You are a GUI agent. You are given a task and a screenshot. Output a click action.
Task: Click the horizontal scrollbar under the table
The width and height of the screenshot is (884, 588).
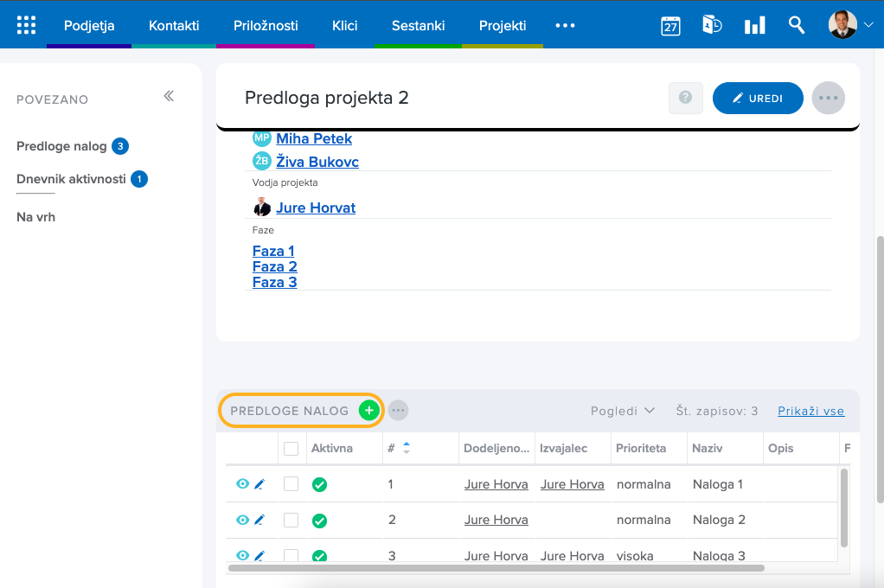click(x=497, y=568)
